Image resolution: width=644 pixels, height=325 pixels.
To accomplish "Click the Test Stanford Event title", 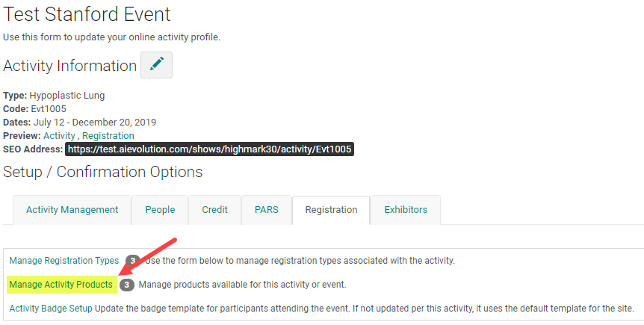I will [x=87, y=14].
